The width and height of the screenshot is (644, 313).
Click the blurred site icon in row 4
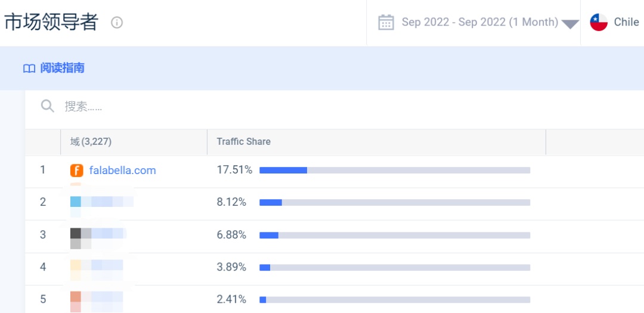click(x=76, y=266)
